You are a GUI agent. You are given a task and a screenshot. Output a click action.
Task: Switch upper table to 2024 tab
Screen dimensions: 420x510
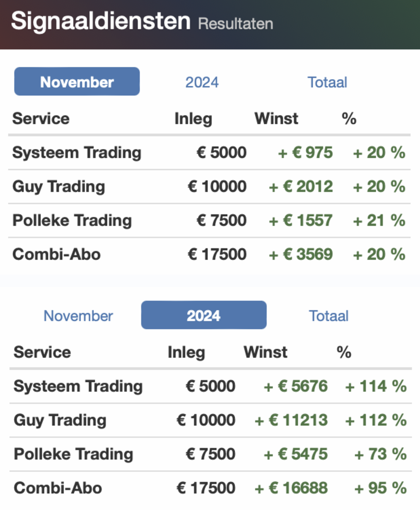(202, 82)
